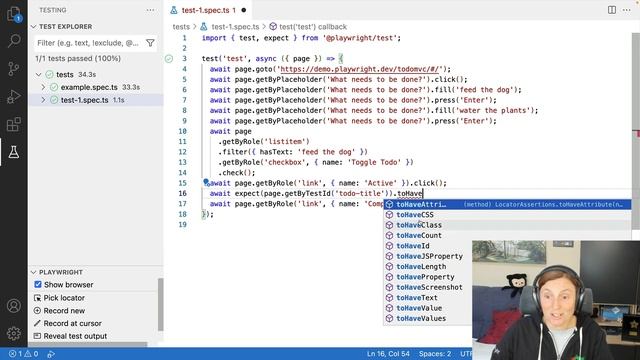Screen dimensions: 640x360
Task: Select toHaveCSS suggestion
Action: click(507, 215)
